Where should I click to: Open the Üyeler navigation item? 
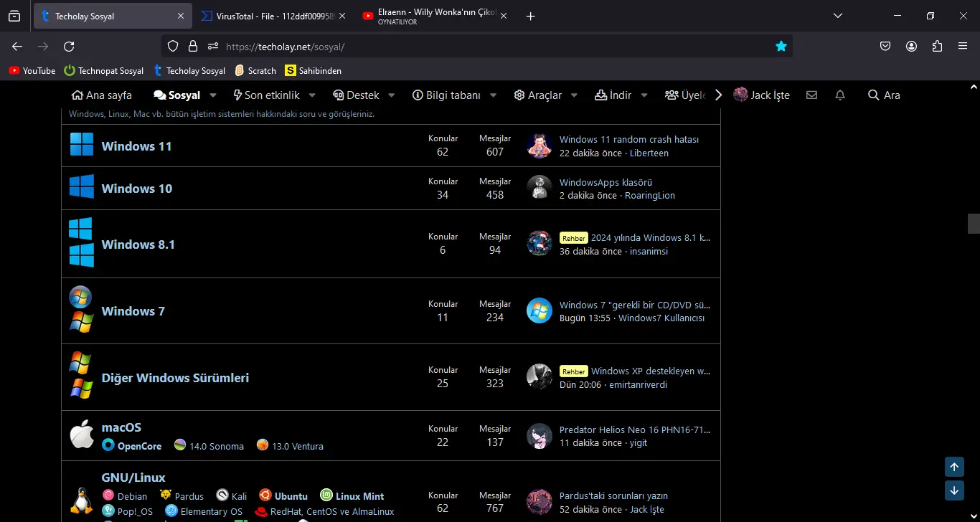pyautogui.click(x=686, y=95)
